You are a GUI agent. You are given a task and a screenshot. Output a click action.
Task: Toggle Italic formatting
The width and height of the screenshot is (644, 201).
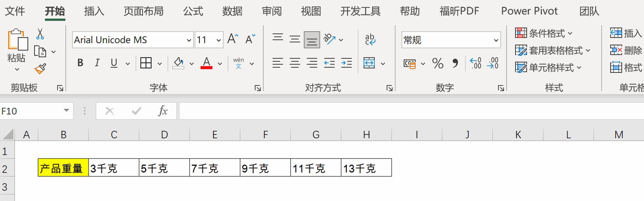coord(97,63)
